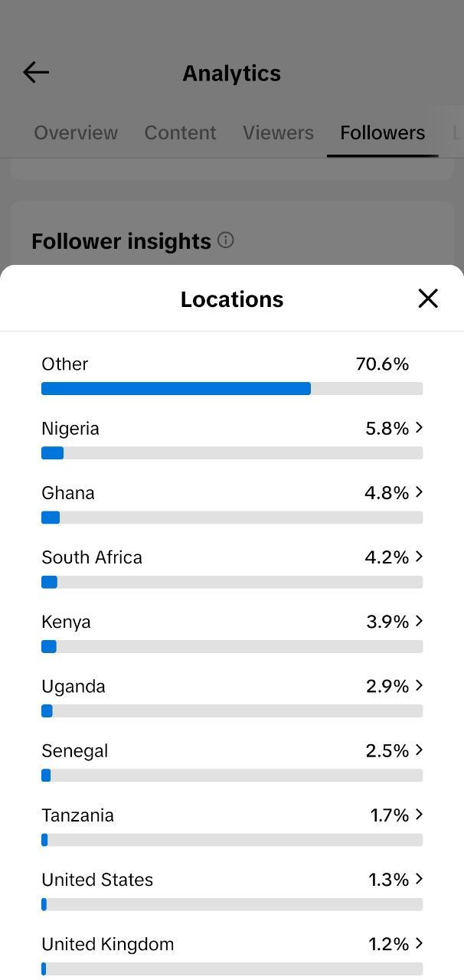Expand Ghana location details chevron
Screen dimensions: 464x980
pyautogui.click(x=419, y=492)
